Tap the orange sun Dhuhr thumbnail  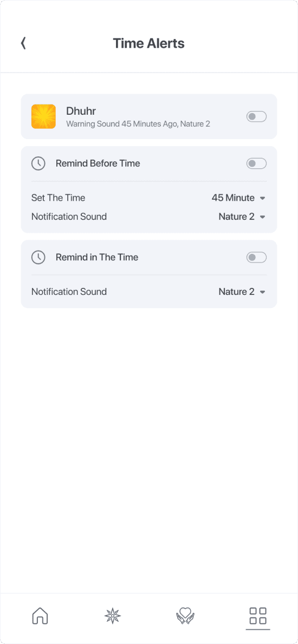coord(43,117)
